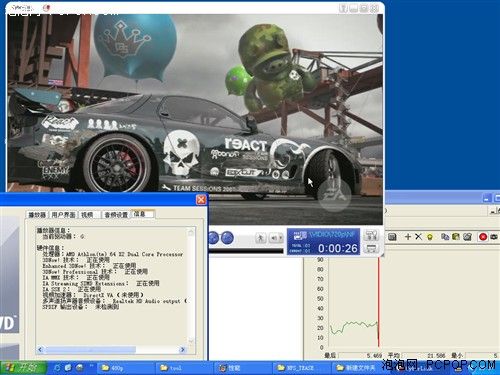Click right arrow of info horizontal scrollbar
This screenshot has width=500, height=375.
tap(182, 349)
